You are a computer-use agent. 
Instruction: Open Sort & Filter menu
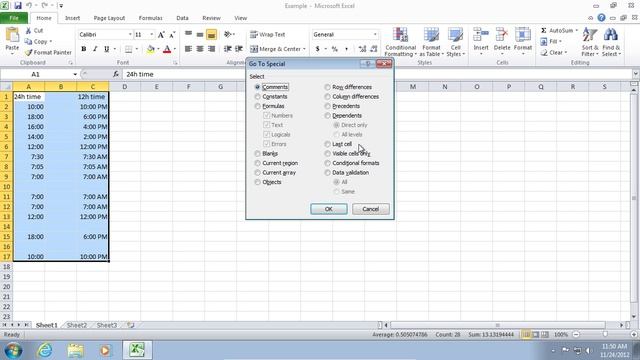(x=590, y=42)
